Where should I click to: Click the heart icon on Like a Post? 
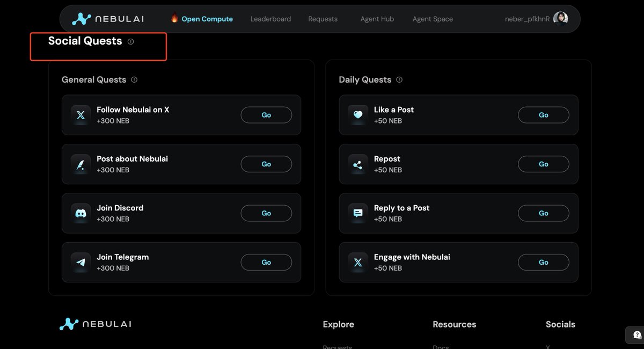(358, 115)
